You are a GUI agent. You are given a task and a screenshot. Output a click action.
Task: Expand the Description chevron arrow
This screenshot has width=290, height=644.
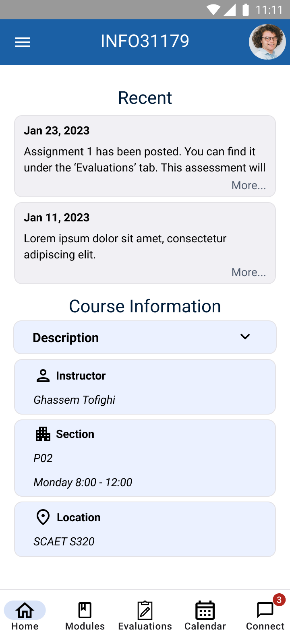coord(245,337)
